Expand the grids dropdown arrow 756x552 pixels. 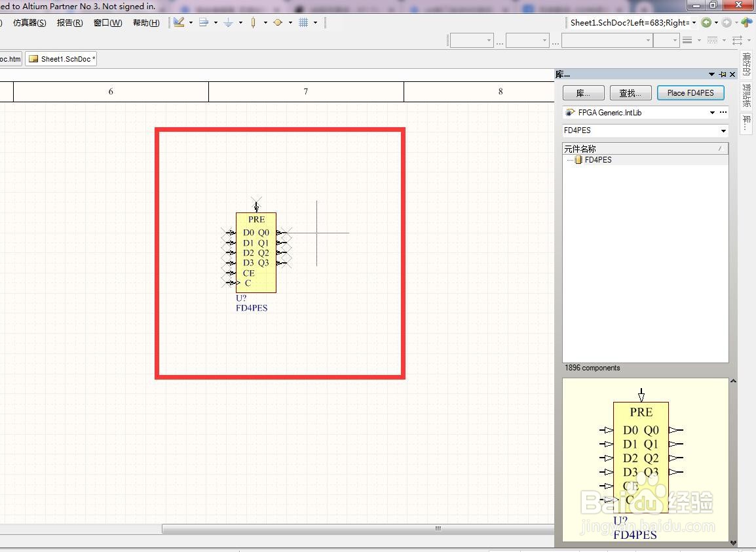[315, 23]
